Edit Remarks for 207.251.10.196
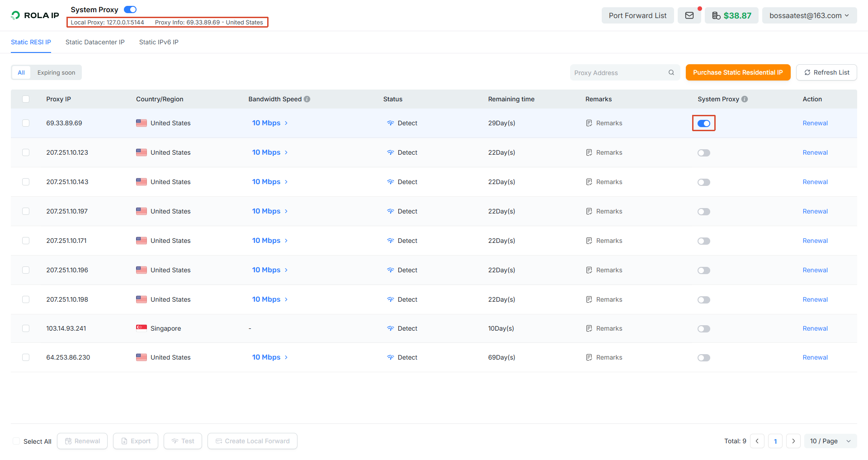The image size is (868, 460). [604, 270]
